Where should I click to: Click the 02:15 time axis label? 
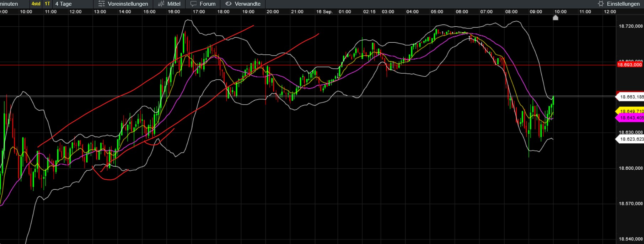[x=369, y=12]
